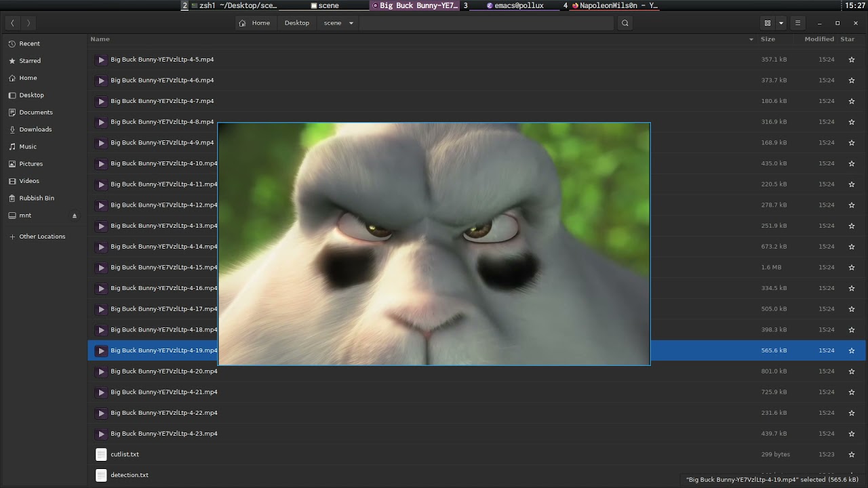Click the video icon of 4-19.mp4

(x=101, y=350)
